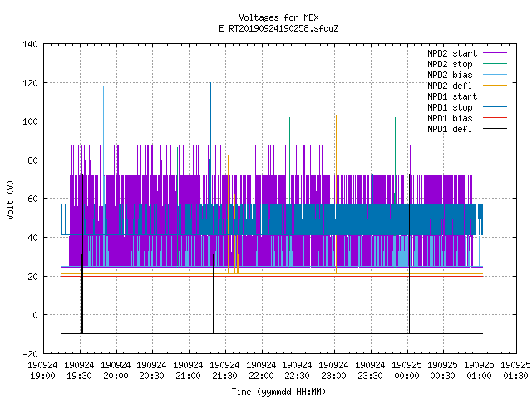Click the 'Voltages for MEX' chart title
Viewport: 532px width, 399px height.
pyautogui.click(x=278, y=17)
